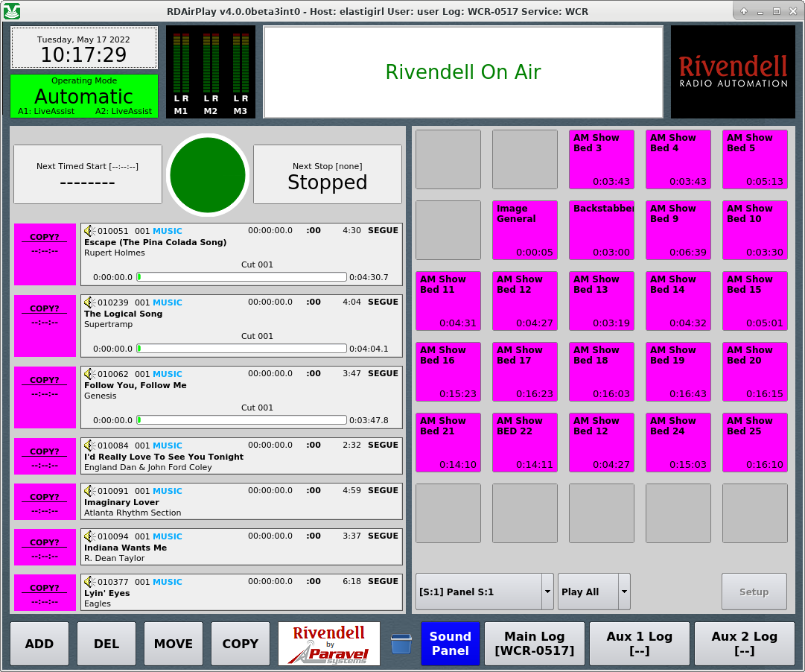This screenshot has width=805, height=672.
Task: Toggle the green Automatic operating mode button
Action: [84, 96]
